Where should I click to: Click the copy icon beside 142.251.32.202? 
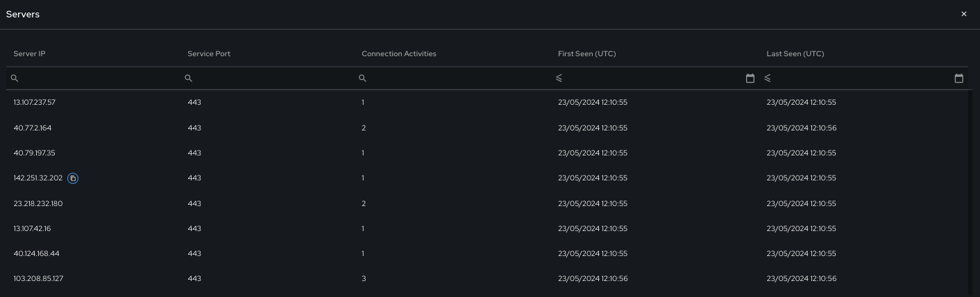(73, 178)
